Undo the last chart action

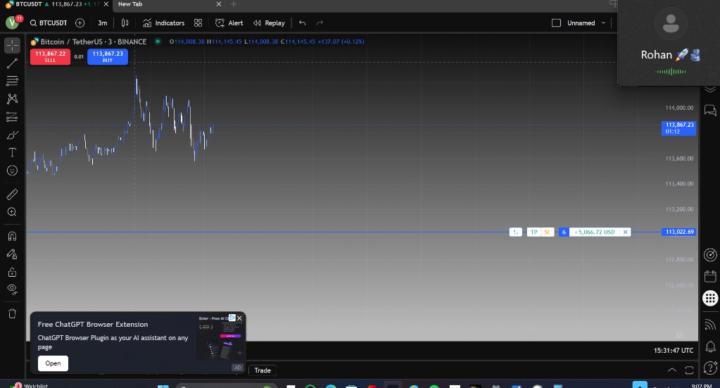(x=302, y=23)
